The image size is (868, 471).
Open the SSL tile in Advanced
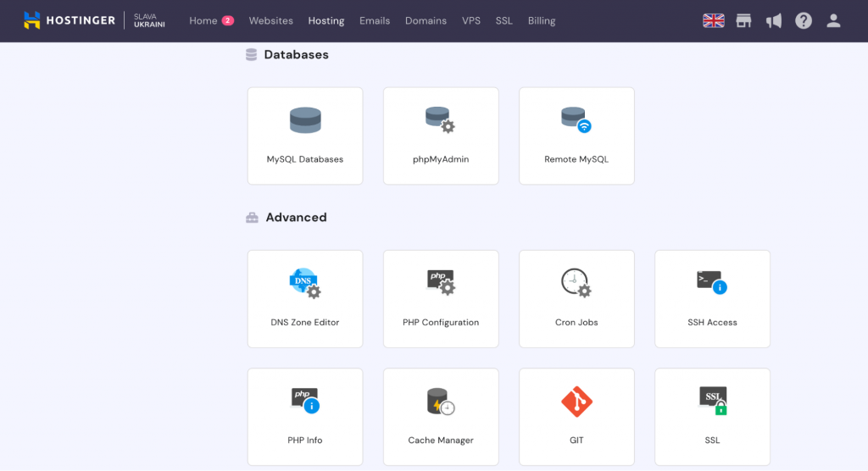[712, 416]
